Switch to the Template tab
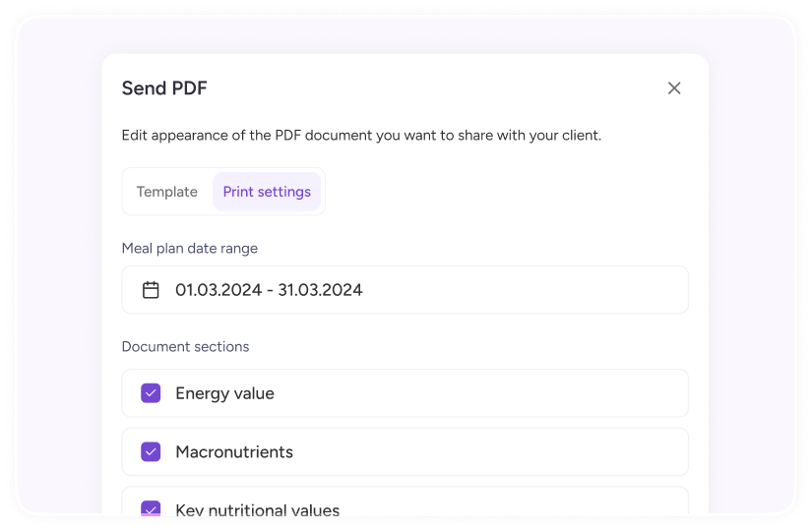Image resolution: width=812 pixels, height=531 pixels. pyautogui.click(x=166, y=192)
